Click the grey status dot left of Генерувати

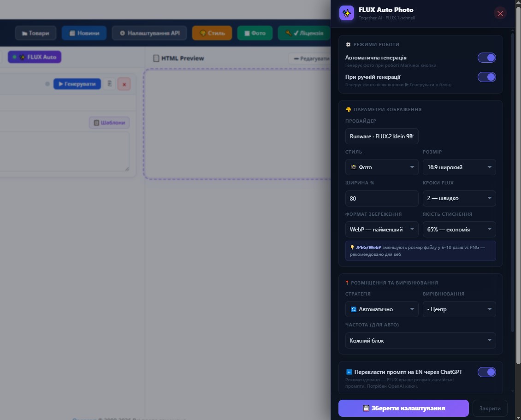tap(47, 84)
